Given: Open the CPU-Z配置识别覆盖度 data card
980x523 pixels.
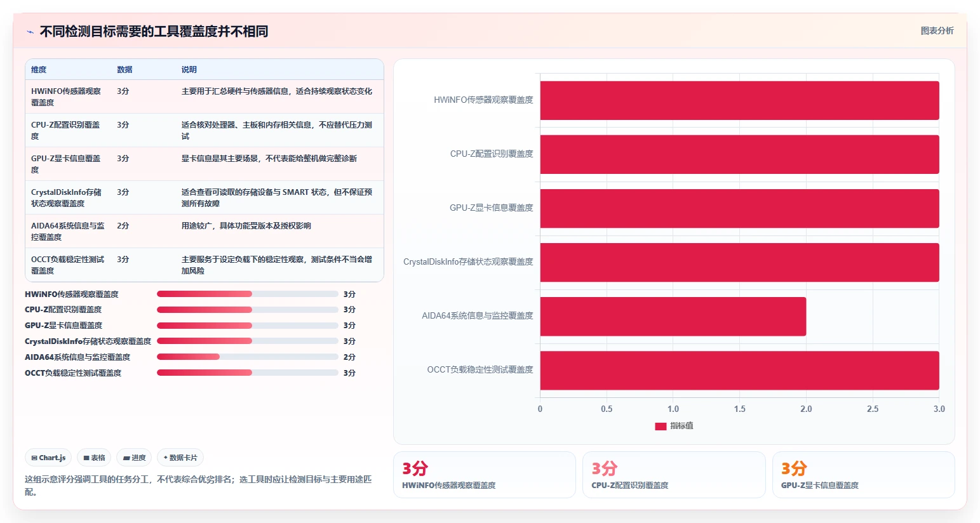Looking at the screenshot, I should [x=674, y=475].
